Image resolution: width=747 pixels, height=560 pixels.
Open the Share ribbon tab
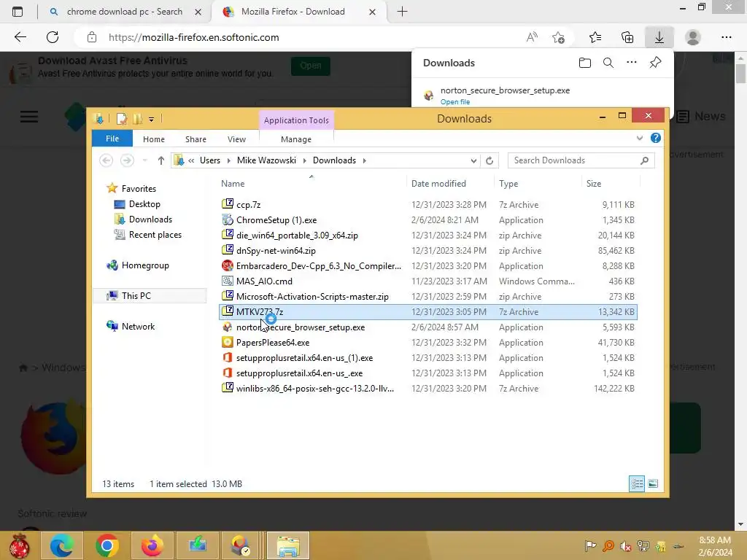pyautogui.click(x=196, y=139)
